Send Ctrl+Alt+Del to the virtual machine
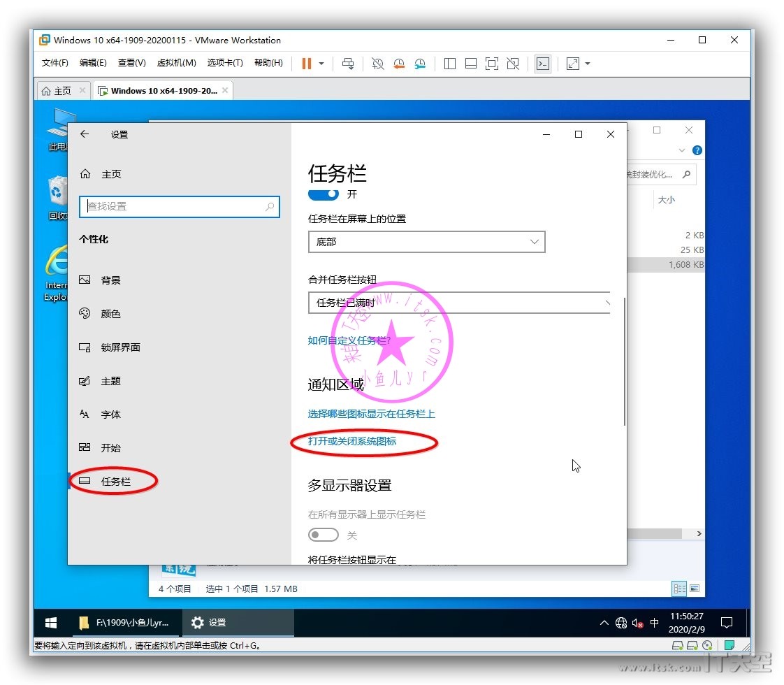Image resolution: width=784 pixels, height=685 pixels. [348, 64]
